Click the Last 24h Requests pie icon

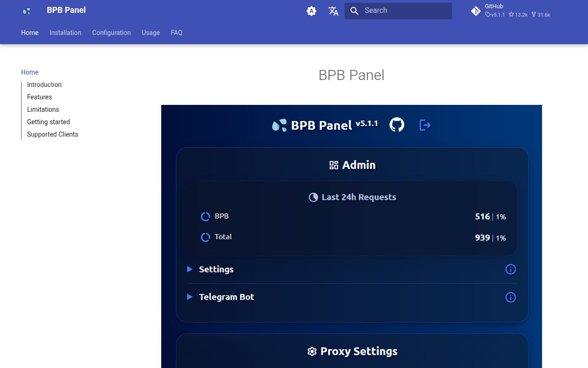point(313,197)
